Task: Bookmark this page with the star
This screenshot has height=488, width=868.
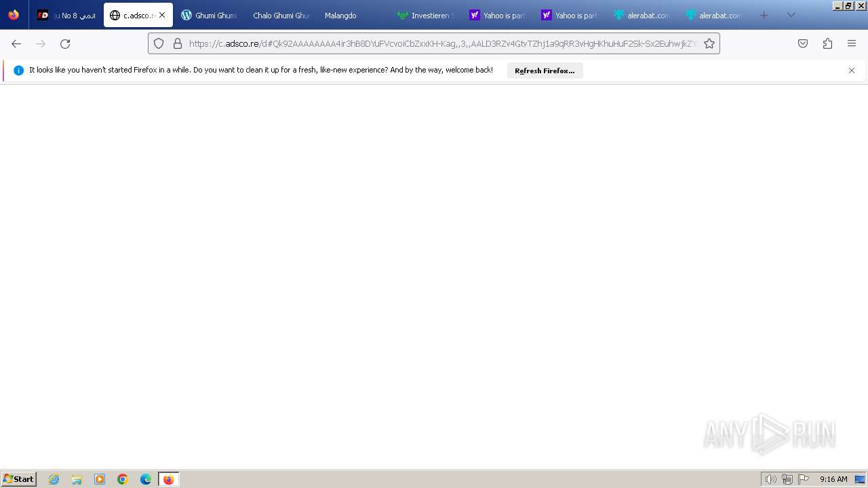Action: [x=709, y=43]
